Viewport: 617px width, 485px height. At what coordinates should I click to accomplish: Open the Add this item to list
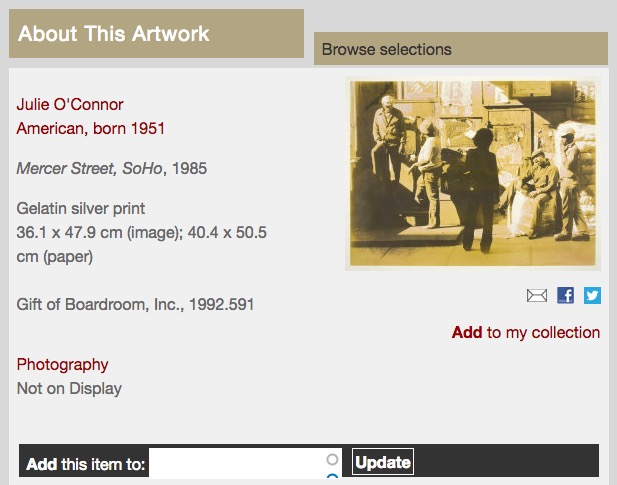[245, 463]
